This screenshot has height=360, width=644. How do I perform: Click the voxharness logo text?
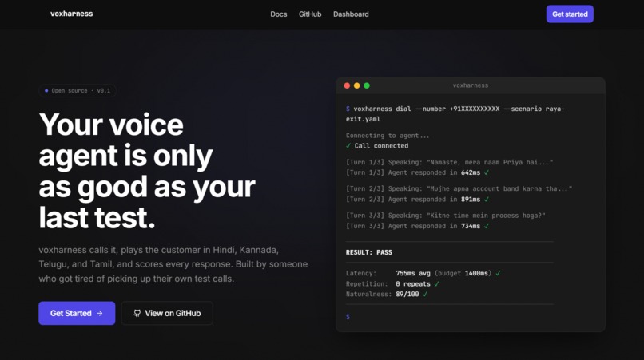(71, 14)
